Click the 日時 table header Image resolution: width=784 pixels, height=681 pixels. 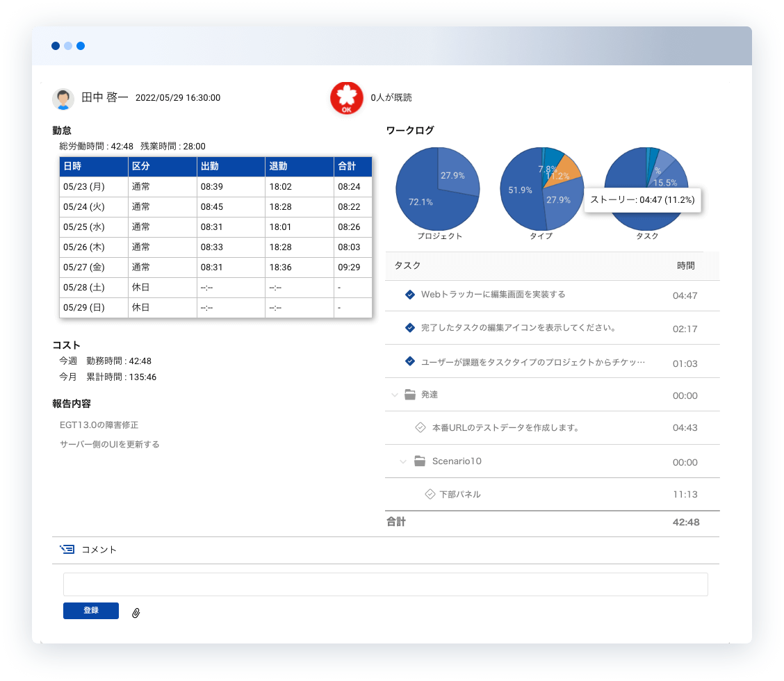click(72, 167)
